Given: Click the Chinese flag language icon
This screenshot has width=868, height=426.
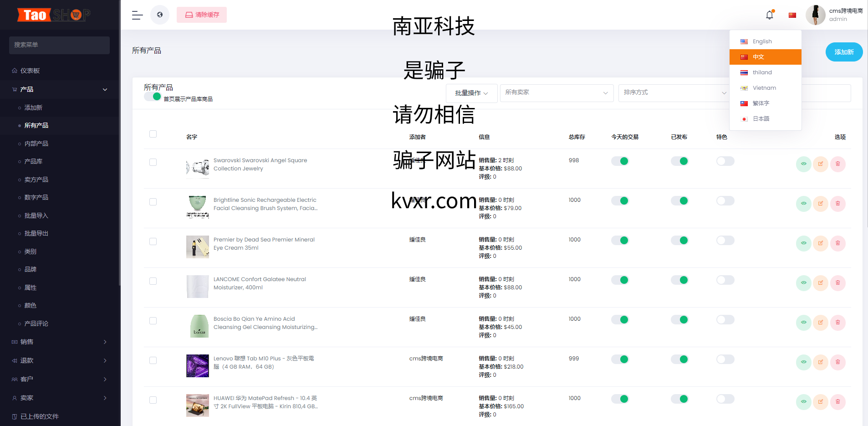Looking at the screenshot, I should (792, 15).
